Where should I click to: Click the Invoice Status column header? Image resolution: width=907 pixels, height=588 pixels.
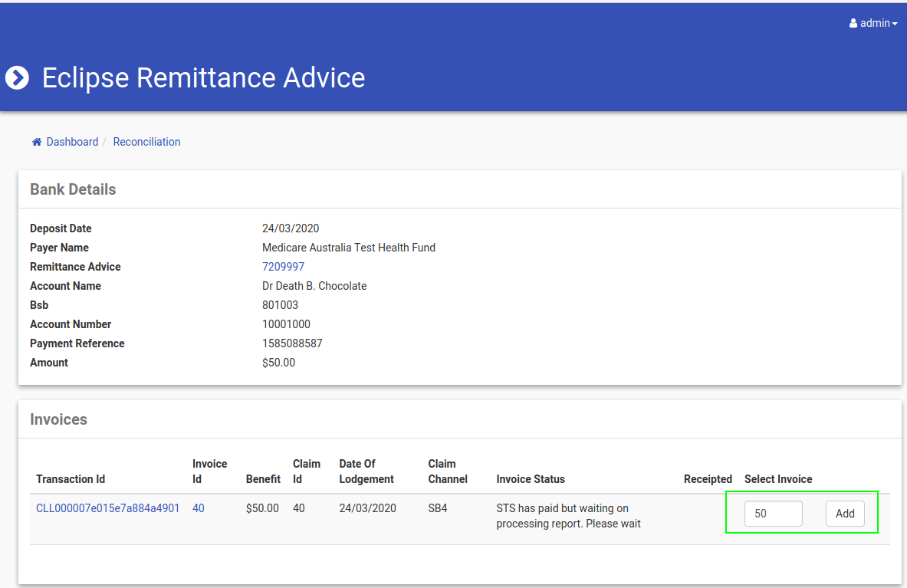coord(531,479)
